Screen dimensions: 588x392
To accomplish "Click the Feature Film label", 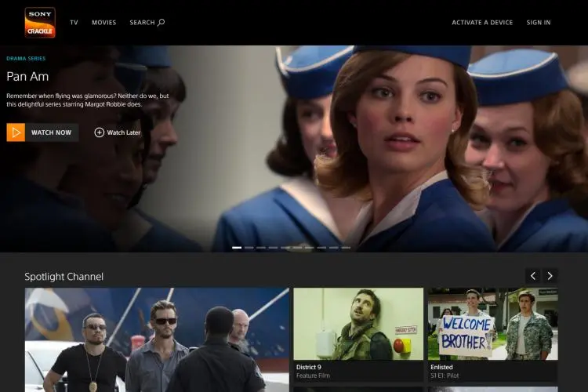I will [313, 376].
